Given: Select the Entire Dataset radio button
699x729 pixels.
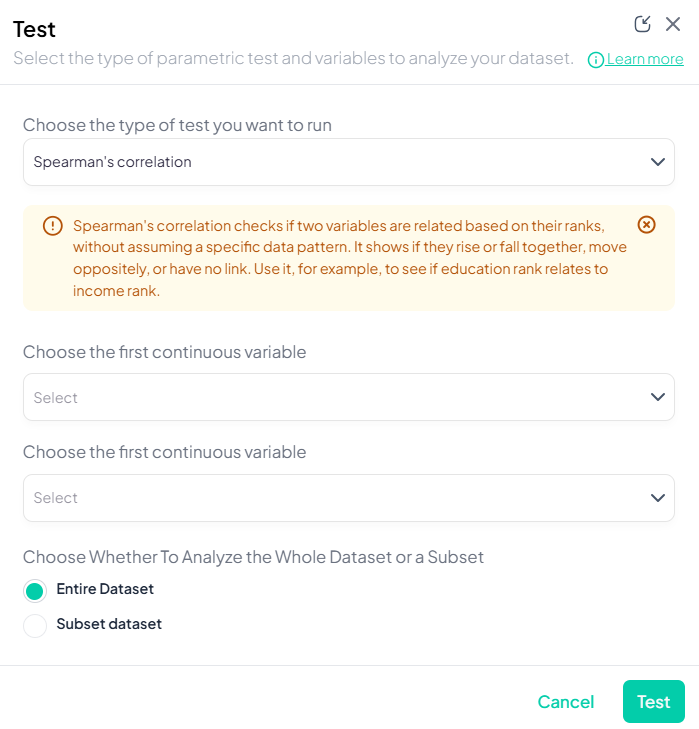Looking at the screenshot, I should (35, 590).
